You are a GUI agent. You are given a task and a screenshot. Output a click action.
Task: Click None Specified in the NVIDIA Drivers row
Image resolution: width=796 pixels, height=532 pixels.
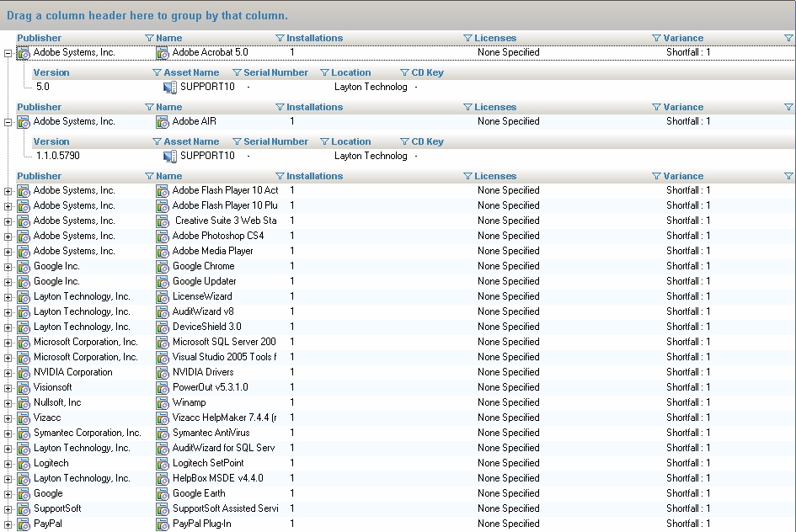(508, 372)
